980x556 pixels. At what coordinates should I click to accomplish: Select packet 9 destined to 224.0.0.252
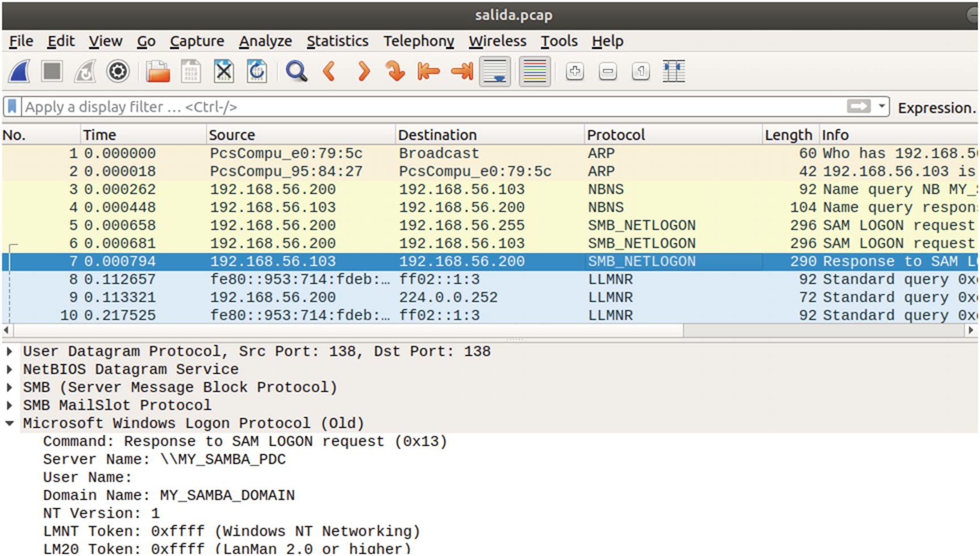tap(490, 297)
